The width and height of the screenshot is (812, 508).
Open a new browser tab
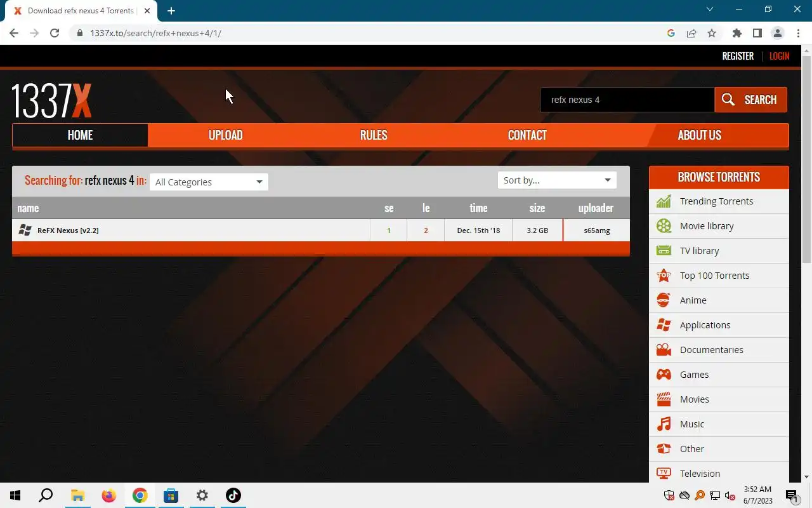[x=171, y=11]
